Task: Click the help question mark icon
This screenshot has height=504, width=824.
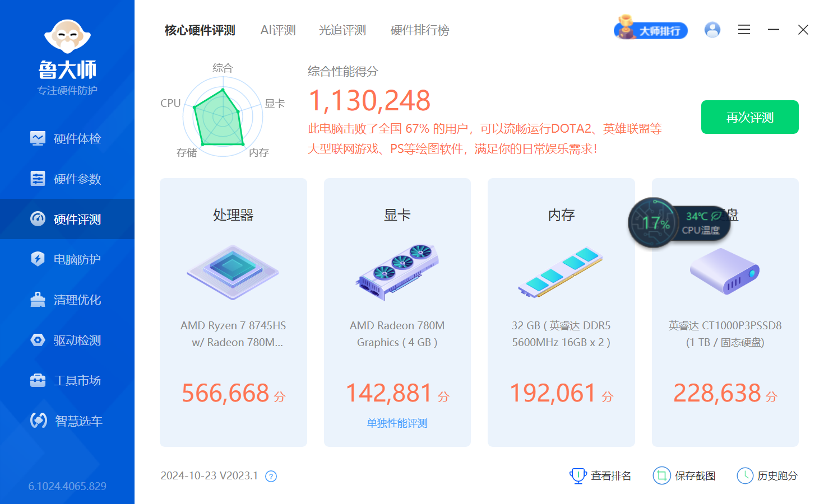Action: 271,477
